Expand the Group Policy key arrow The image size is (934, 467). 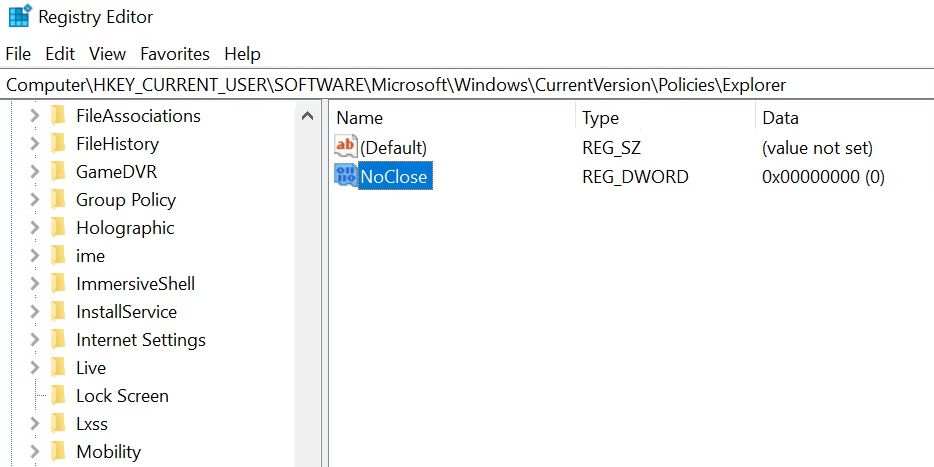point(35,200)
